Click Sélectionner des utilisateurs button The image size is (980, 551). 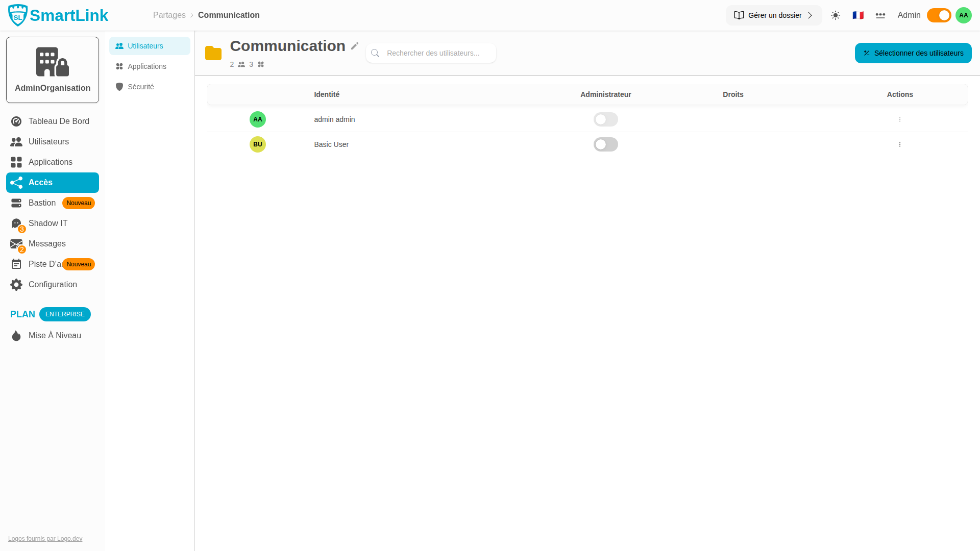(x=913, y=53)
